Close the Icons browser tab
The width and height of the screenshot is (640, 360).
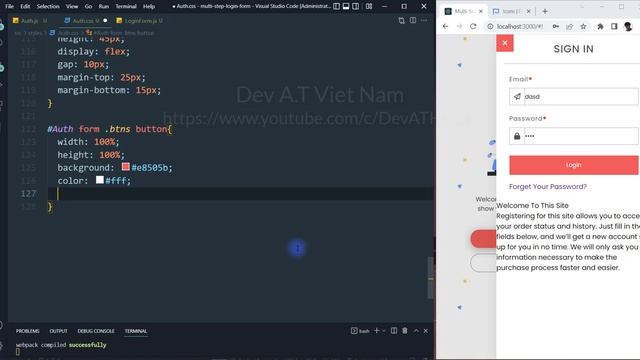[x=529, y=11]
